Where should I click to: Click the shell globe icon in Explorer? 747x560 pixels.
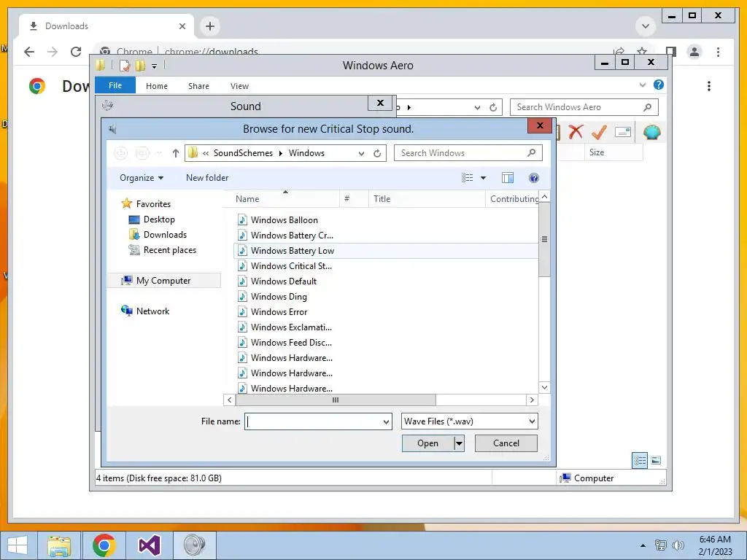[x=651, y=132]
